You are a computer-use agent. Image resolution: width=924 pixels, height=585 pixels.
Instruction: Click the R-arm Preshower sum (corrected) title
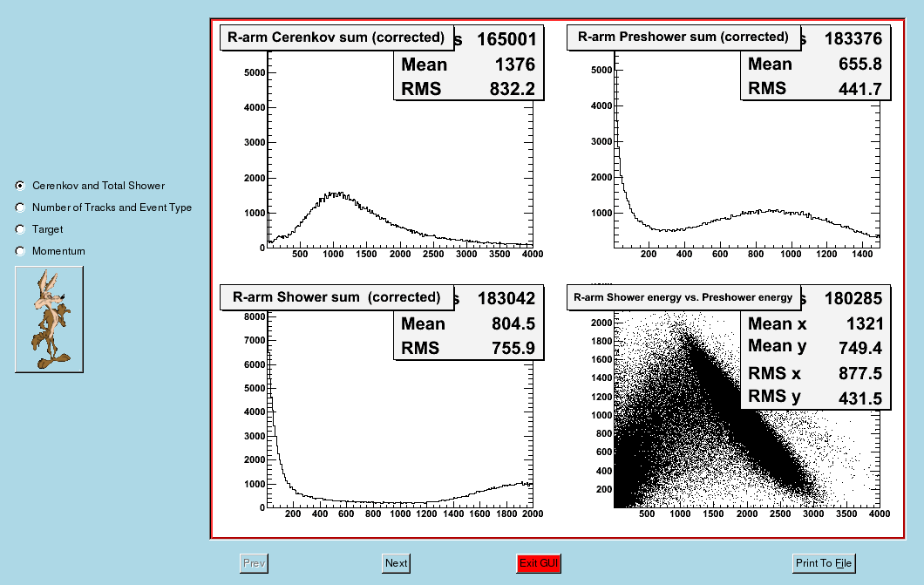pos(683,37)
